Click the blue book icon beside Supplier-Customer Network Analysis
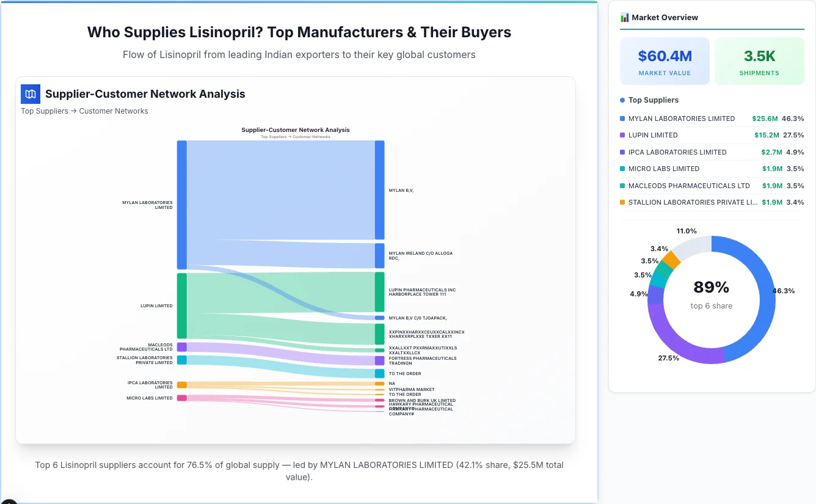The height and width of the screenshot is (504, 816). (x=30, y=94)
